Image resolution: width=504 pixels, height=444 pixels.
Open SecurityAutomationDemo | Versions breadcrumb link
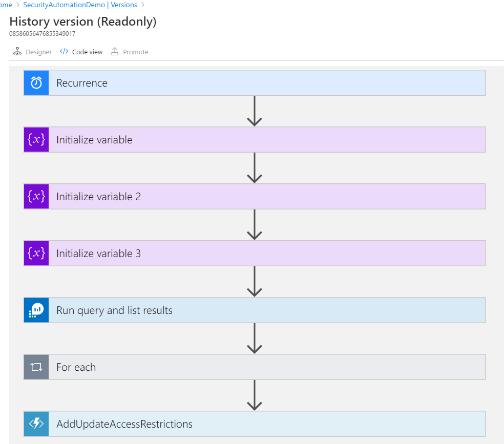tap(80, 5)
